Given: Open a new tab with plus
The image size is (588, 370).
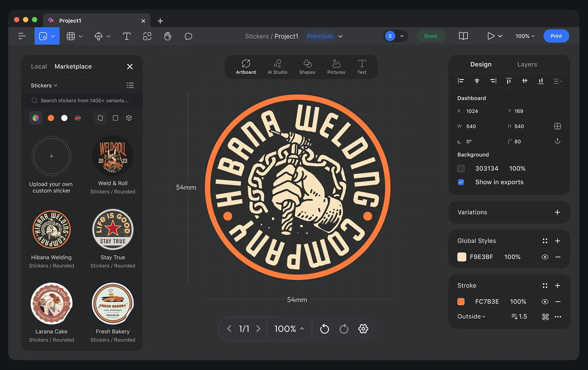Looking at the screenshot, I should click(x=160, y=21).
